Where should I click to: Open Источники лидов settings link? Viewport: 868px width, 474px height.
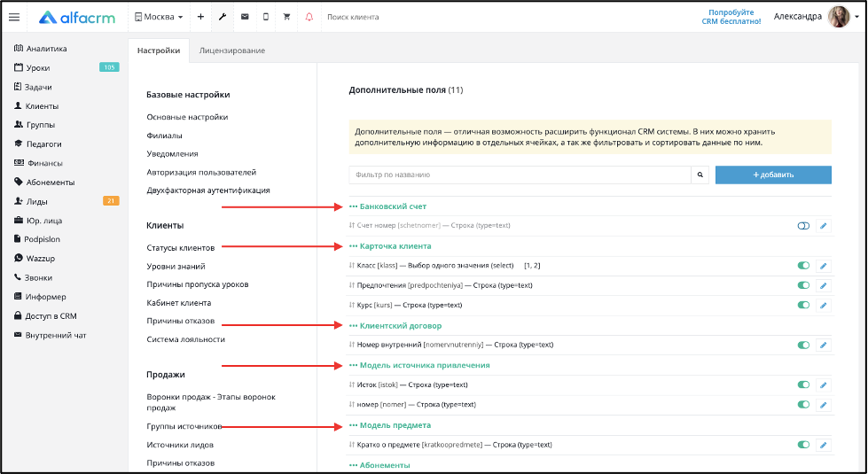[x=180, y=445]
